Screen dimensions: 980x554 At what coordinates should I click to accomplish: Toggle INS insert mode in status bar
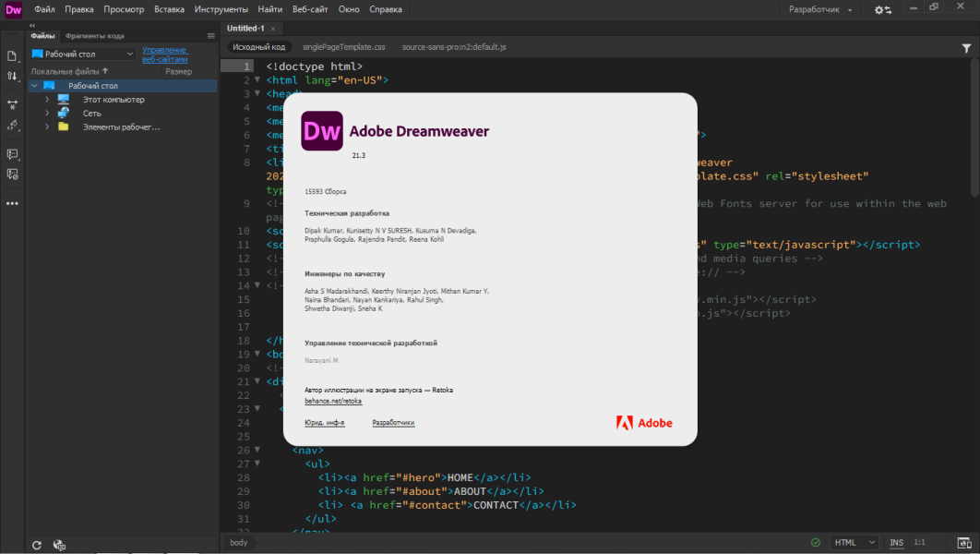pyautogui.click(x=896, y=542)
